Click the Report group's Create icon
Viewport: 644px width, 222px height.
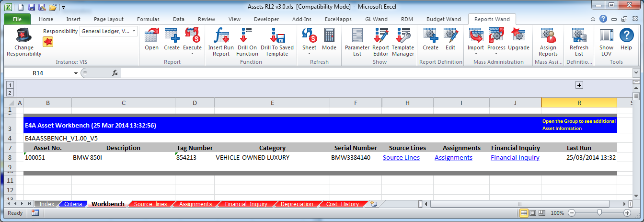(x=172, y=35)
